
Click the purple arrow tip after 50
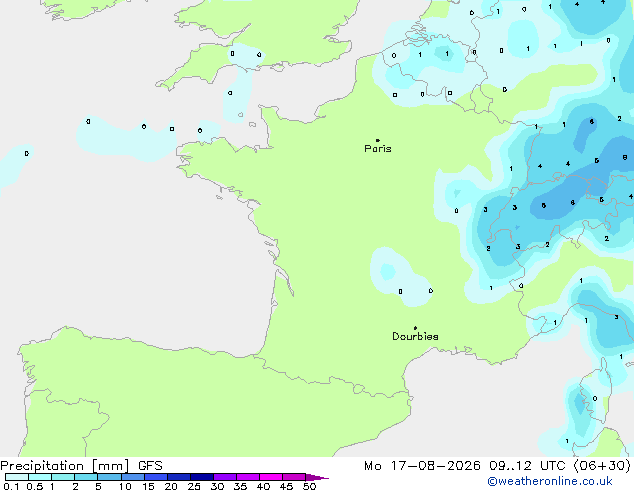tap(317, 477)
